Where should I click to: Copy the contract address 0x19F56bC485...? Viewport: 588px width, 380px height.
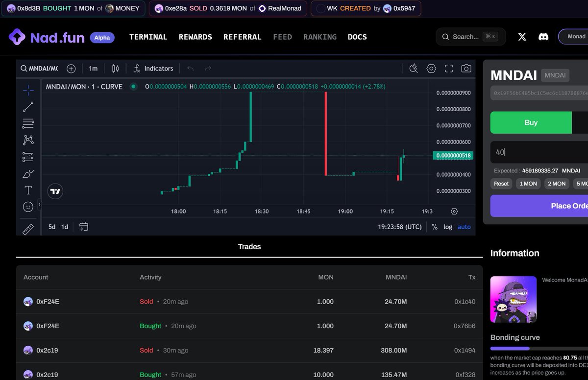(539, 93)
